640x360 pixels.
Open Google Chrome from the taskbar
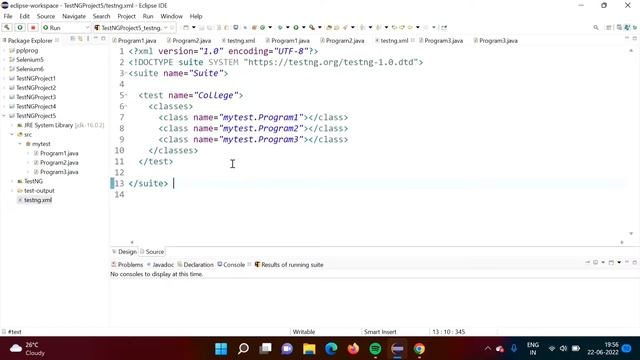point(419,349)
